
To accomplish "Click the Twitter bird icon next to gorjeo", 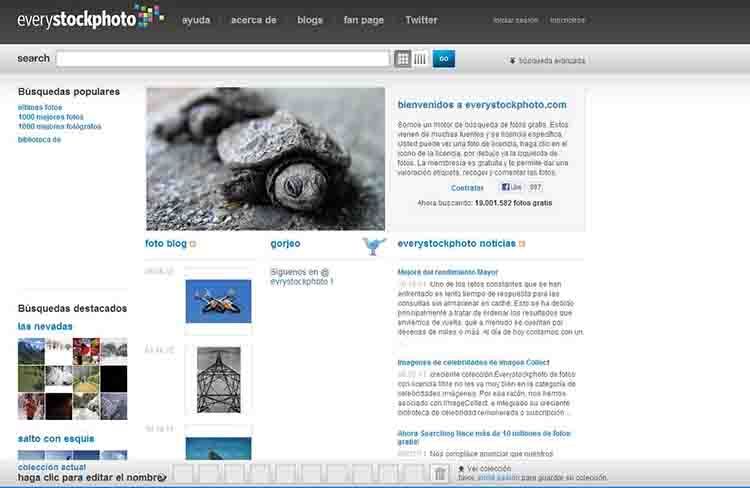I will click(x=374, y=245).
